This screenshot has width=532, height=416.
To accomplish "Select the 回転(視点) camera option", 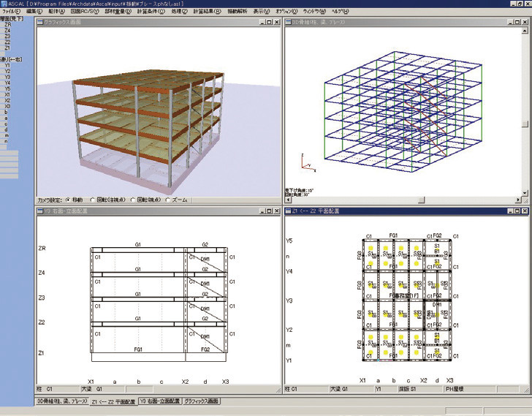I will tap(131, 199).
